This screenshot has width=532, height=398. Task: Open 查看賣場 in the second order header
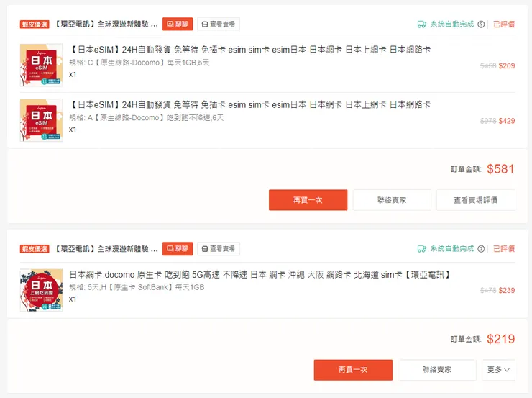click(218, 249)
